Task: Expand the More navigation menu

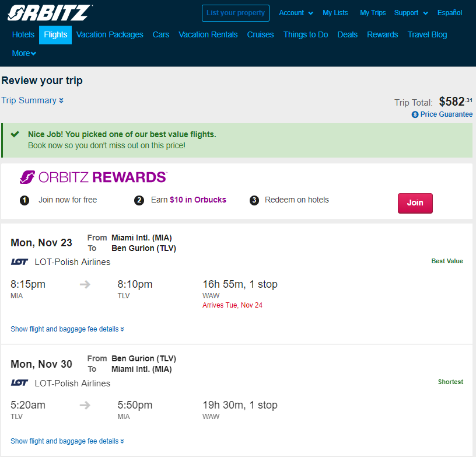Action: [24, 54]
